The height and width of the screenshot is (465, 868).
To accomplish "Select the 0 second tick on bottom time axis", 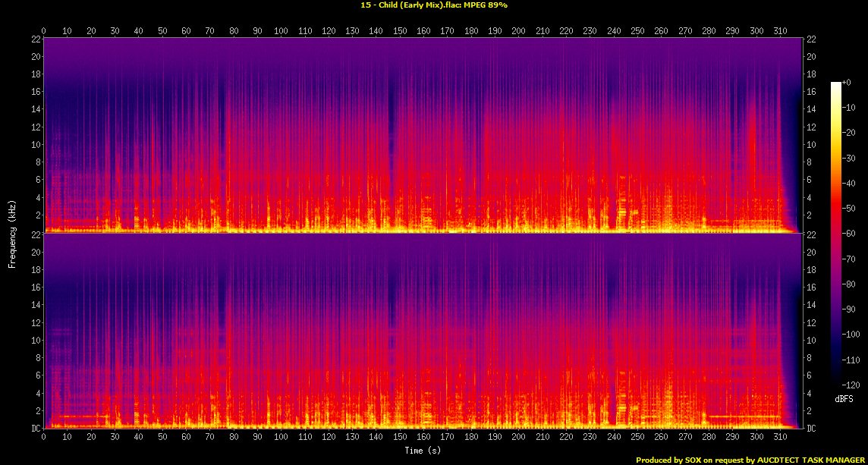I will (44, 438).
